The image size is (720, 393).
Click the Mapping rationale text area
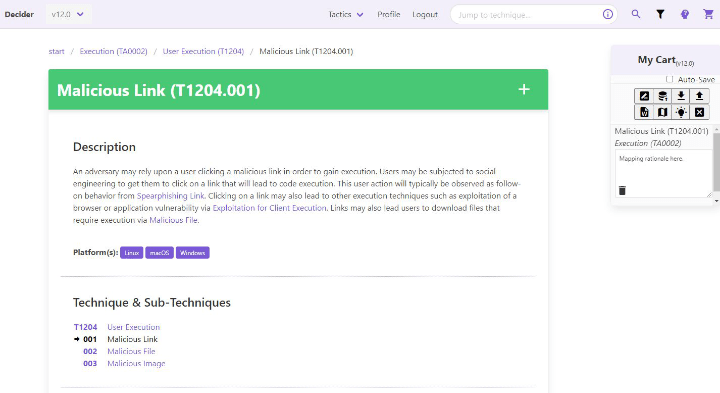pyautogui.click(x=663, y=174)
